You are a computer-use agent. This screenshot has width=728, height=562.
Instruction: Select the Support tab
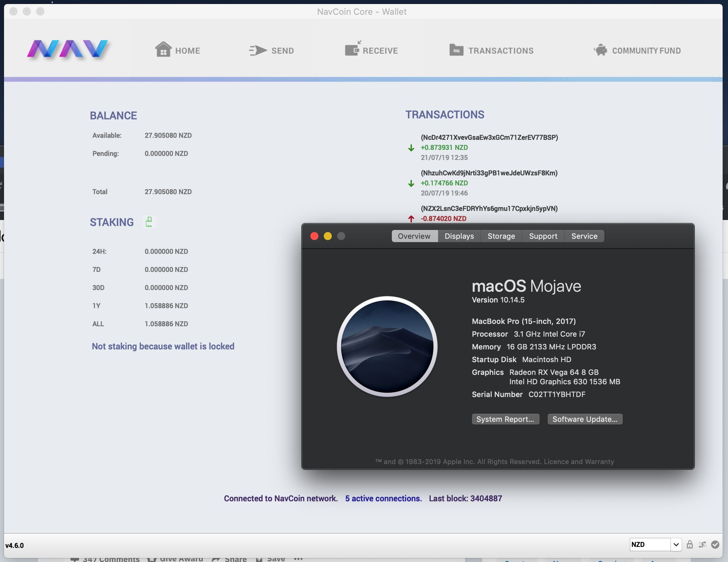click(543, 236)
